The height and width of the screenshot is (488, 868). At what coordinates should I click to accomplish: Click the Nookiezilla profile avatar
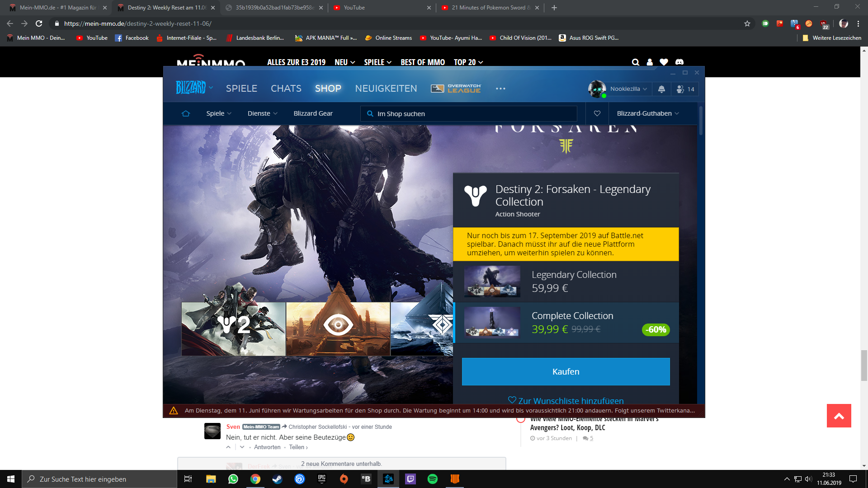(597, 89)
